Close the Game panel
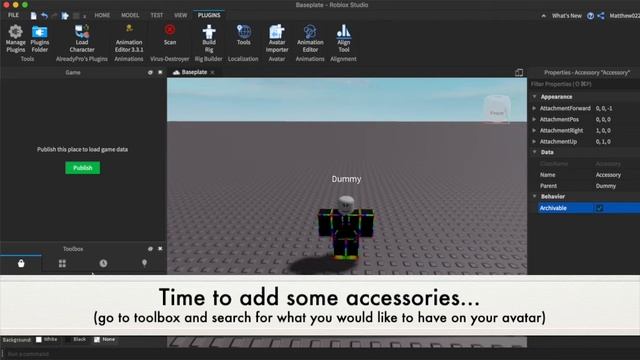Image resolution: width=640 pixels, height=360 pixels. (160, 72)
